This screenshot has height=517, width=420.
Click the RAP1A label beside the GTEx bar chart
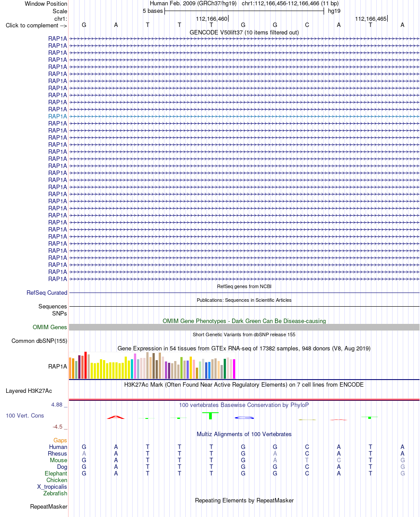(57, 367)
